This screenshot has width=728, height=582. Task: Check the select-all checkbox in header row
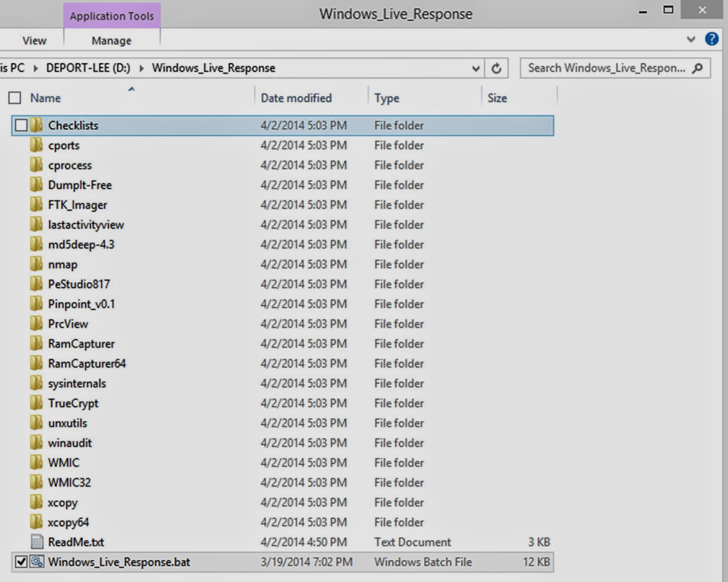click(14, 97)
